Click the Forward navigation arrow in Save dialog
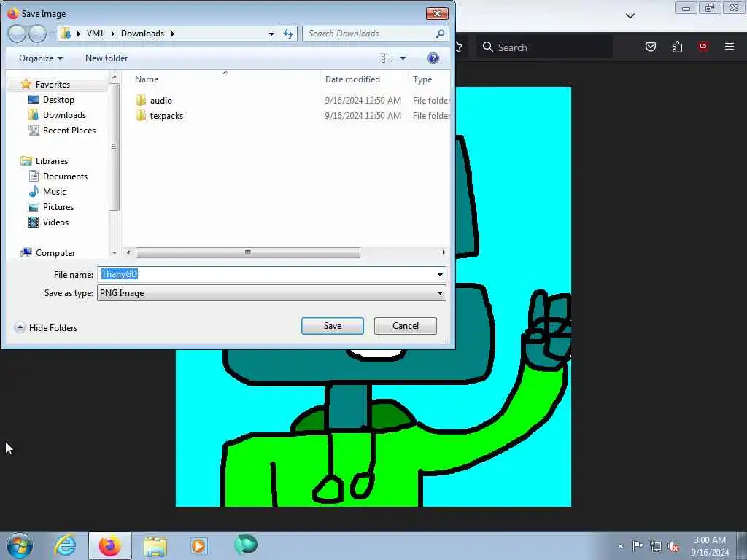Image resolution: width=747 pixels, height=560 pixels. (38, 34)
